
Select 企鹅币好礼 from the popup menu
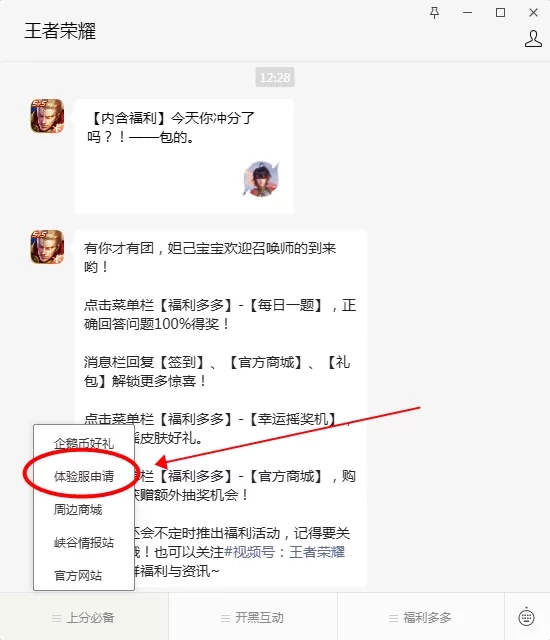click(x=84, y=443)
